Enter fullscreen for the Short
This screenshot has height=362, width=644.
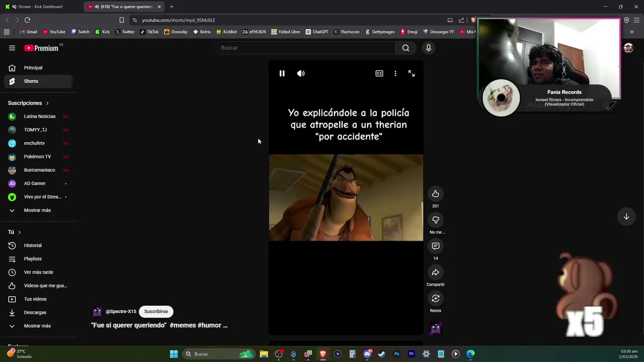[x=412, y=73]
